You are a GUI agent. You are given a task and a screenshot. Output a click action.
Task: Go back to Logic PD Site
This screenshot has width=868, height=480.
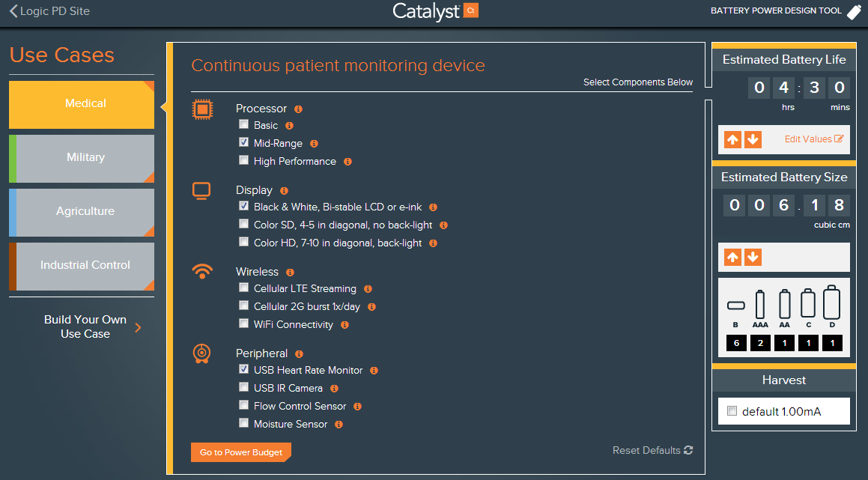(49, 11)
